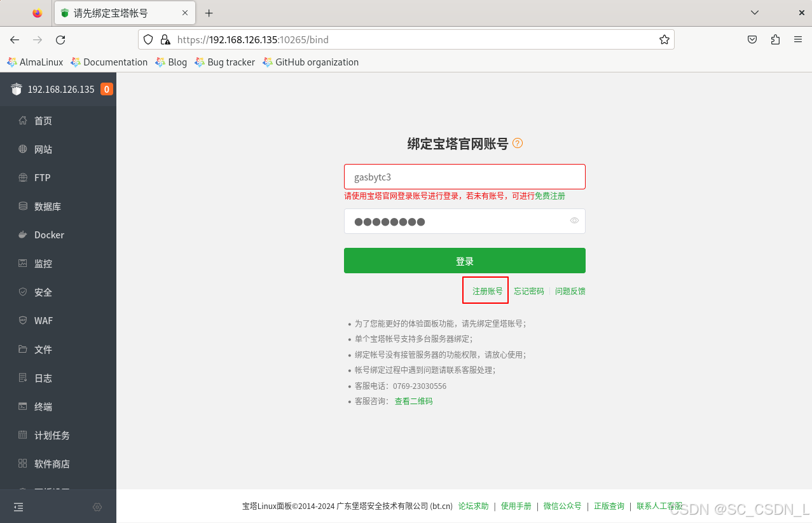The height and width of the screenshot is (523, 812).
Task: Click the 绑定宝塔官网账号 heading
Action: click(x=458, y=144)
